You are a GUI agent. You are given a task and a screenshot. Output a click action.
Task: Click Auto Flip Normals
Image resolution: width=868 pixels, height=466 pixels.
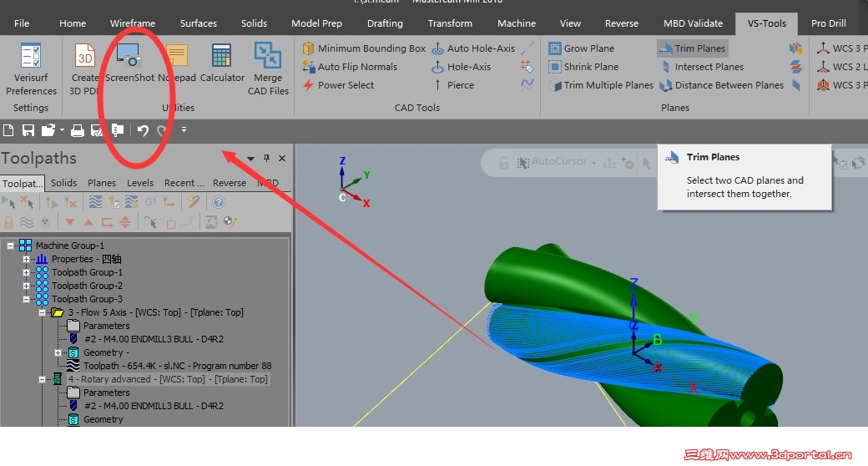point(350,67)
